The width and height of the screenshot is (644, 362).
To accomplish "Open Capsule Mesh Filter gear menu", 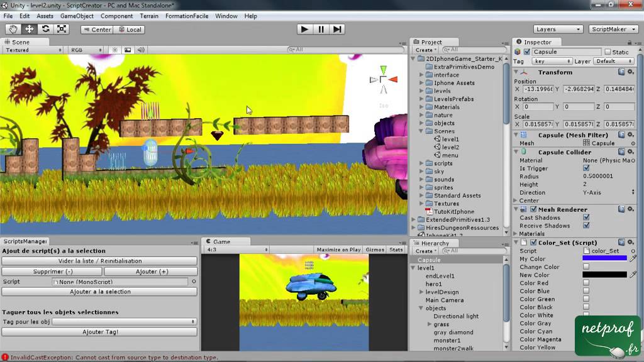I will pyautogui.click(x=630, y=135).
